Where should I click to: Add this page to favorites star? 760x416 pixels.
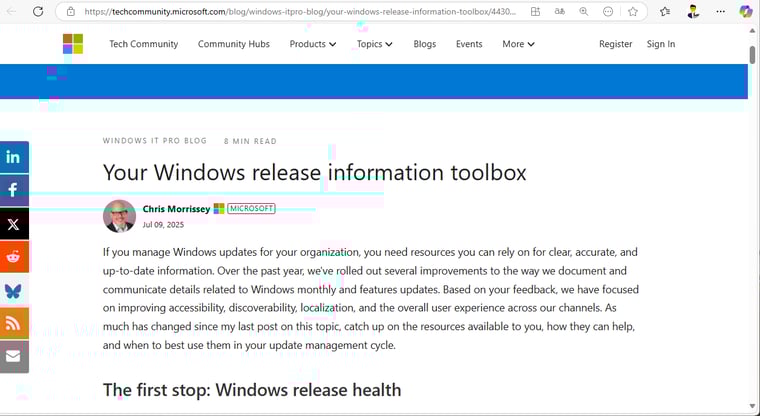coord(633,12)
